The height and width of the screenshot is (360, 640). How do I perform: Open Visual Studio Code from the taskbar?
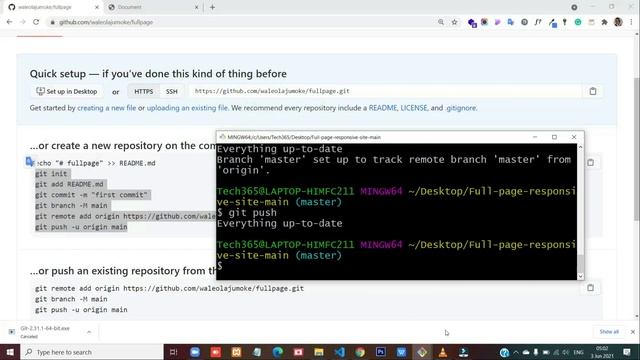coord(340,352)
